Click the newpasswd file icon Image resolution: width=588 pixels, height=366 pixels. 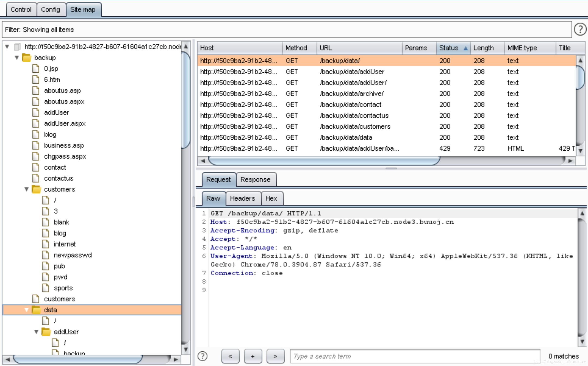46,255
